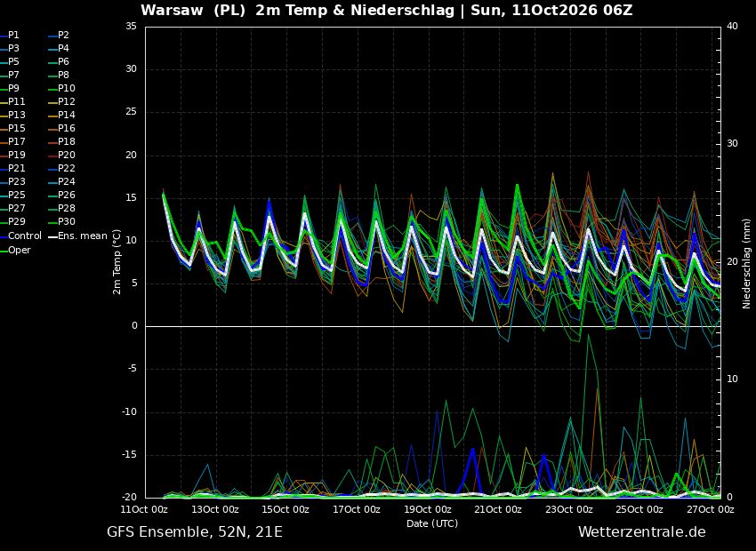Click the '23Oct 00z' date axis label
This screenshot has height=551, width=756.
click(x=569, y=509)
